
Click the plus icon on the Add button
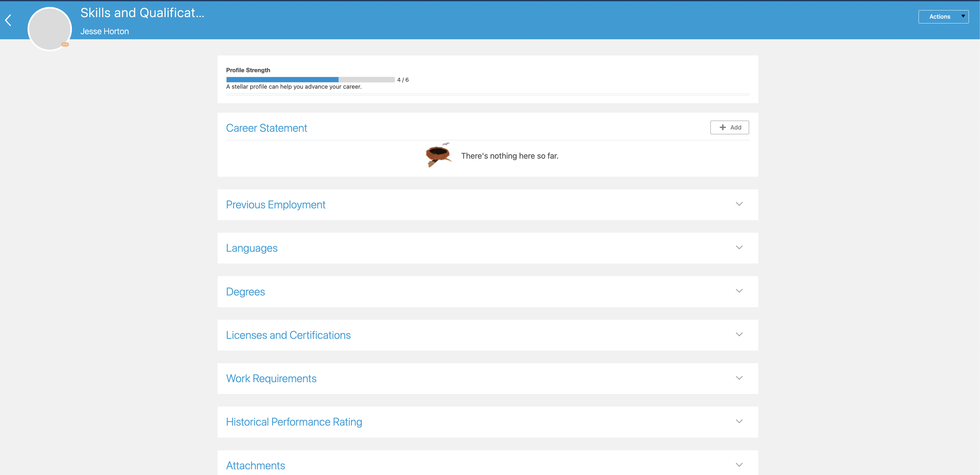[722, 127]
